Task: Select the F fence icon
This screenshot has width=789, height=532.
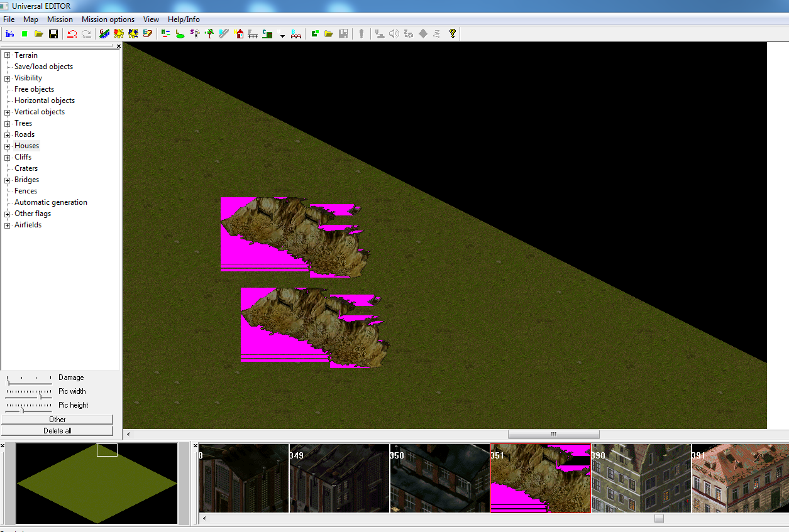Action: [x=253, y=34]
